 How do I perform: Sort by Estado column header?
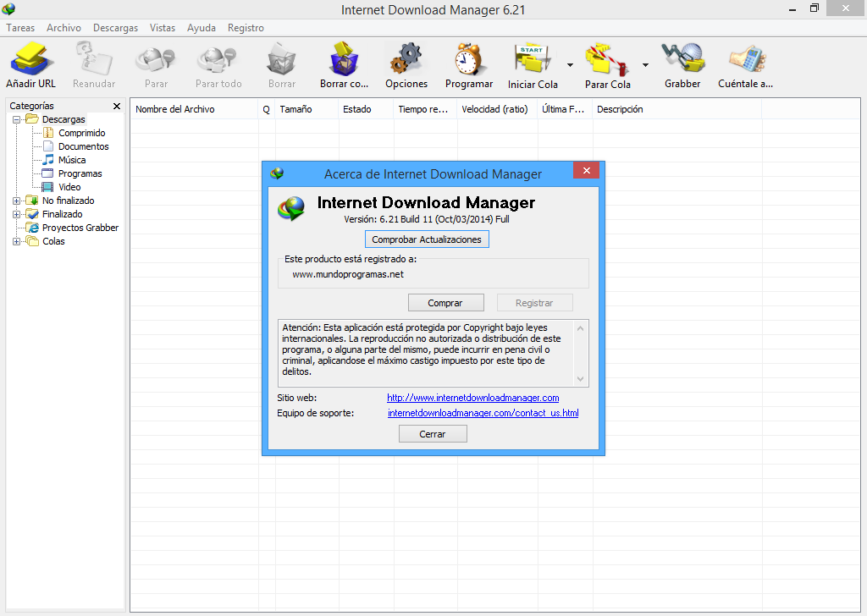pos(366,109)
